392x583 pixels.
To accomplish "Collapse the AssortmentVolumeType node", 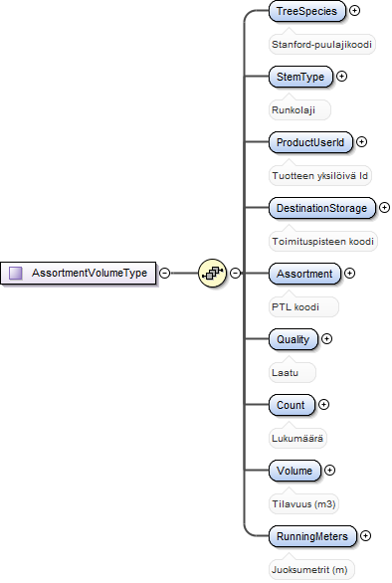I will [x=164, y=273].
